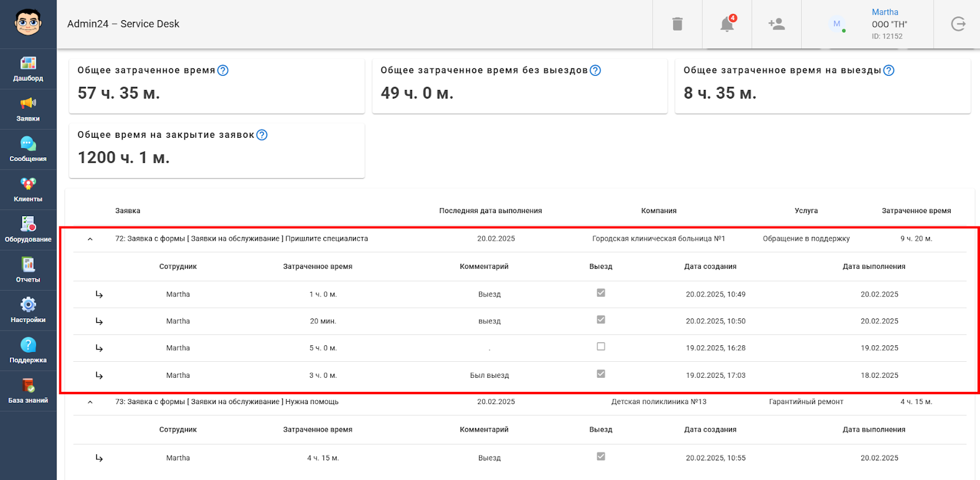Open Заявки in the sidebar
This screenshot has width=980, height=480.
click(x=28, y=109)
